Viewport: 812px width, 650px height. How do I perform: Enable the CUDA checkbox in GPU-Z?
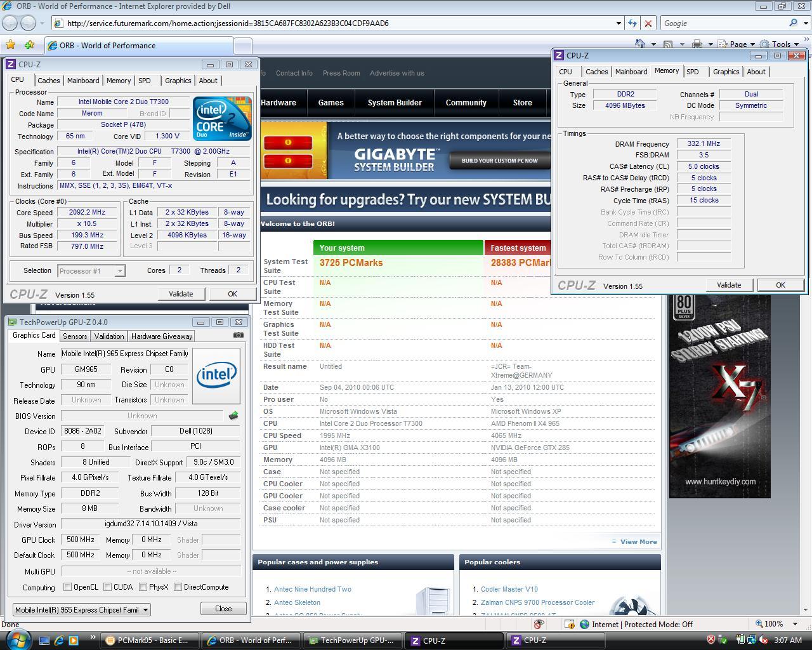[x=108, y=587]
